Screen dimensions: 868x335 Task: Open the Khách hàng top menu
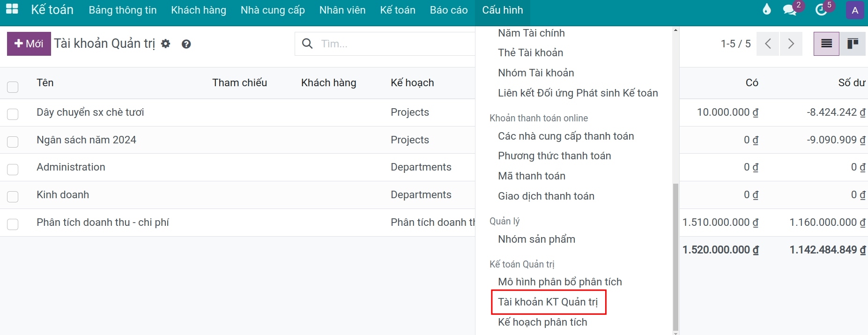tap(199, 10)
